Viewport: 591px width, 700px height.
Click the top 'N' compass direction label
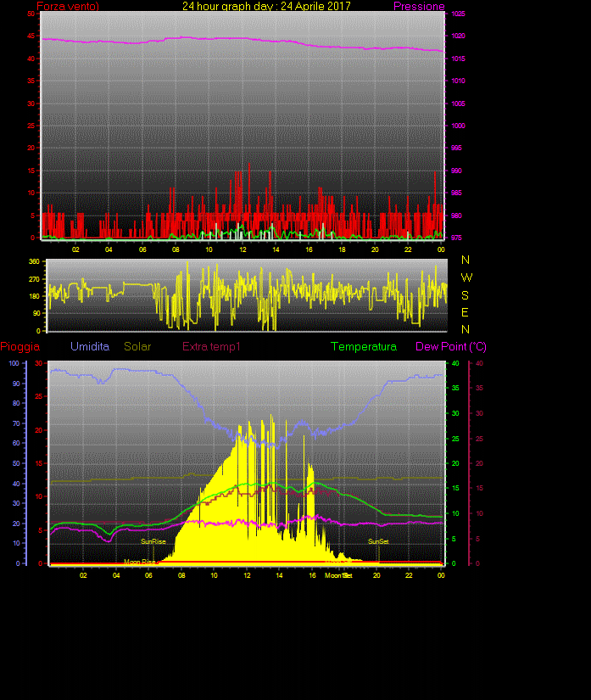point(466,260)
